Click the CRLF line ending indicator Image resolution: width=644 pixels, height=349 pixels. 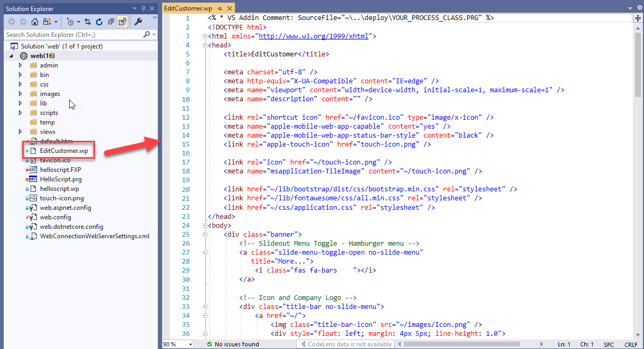(x=631, y=344)
